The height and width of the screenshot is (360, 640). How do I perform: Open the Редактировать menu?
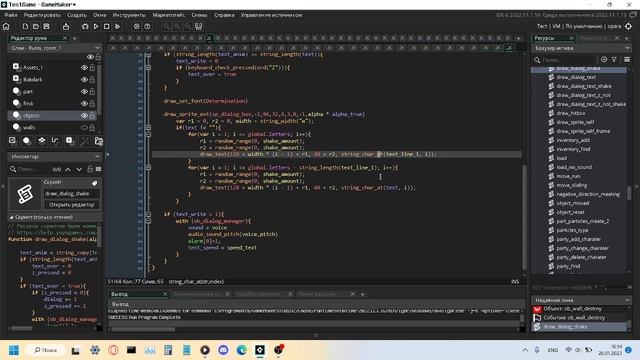coord(42,15)
